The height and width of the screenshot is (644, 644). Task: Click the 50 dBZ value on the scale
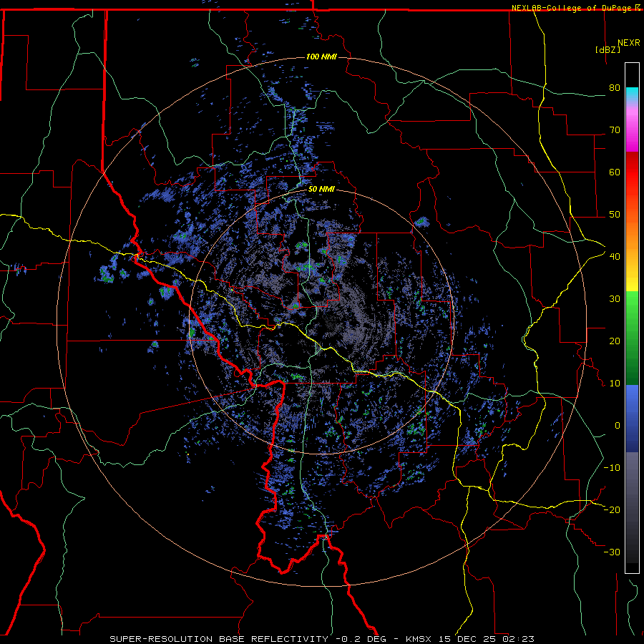(x=615, y=215)
